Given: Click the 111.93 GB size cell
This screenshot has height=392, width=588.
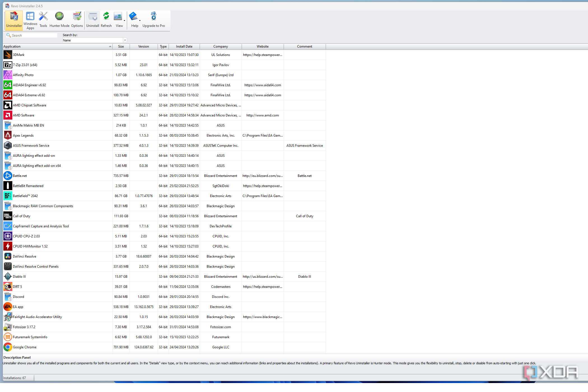Looking at the screenshot, I should (x=121, y=216).
